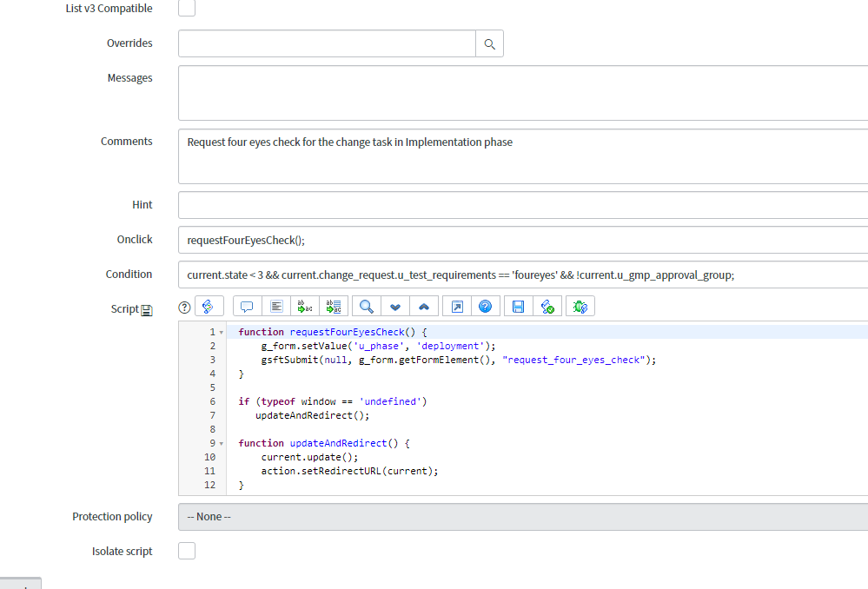This screenshot has width=868, height=589.
Task: Click line number 12 in the gutter
Action: click(x=209, y=485)
